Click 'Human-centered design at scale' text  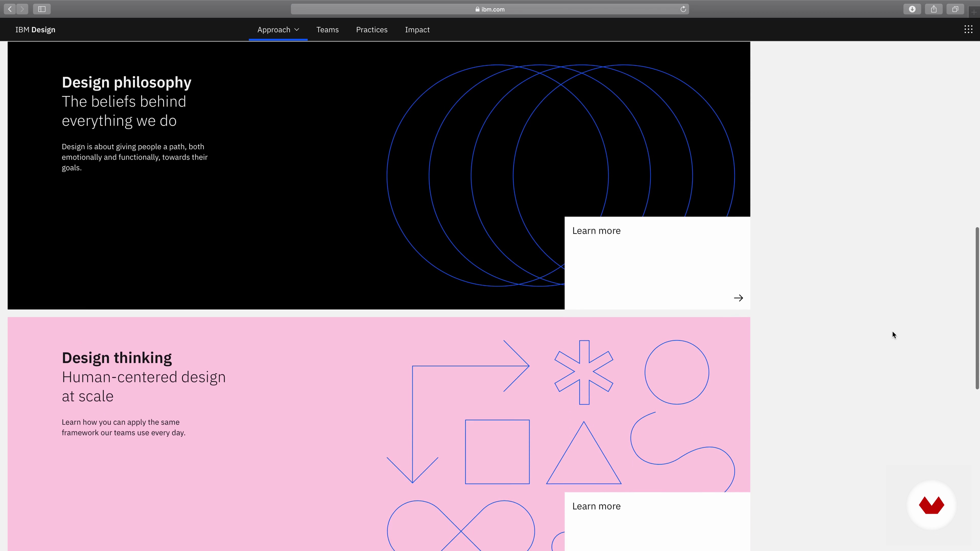tap(143, 386)
